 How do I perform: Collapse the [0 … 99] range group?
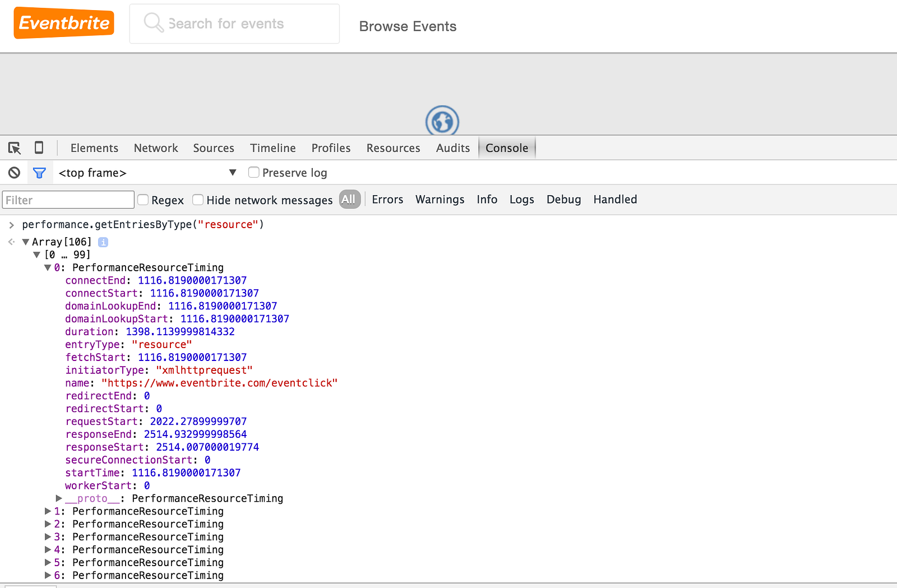coord(37,254)
